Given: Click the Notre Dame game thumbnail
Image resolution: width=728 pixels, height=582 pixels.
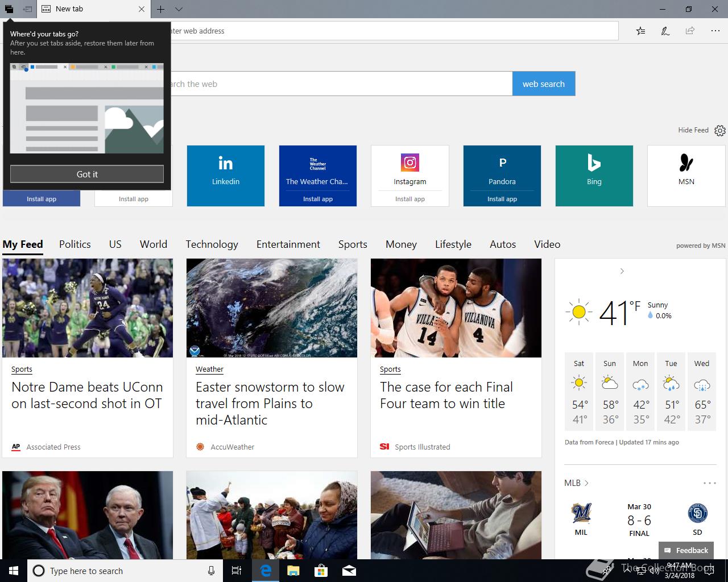Looking at the screenshot, I should coord(88,308).
